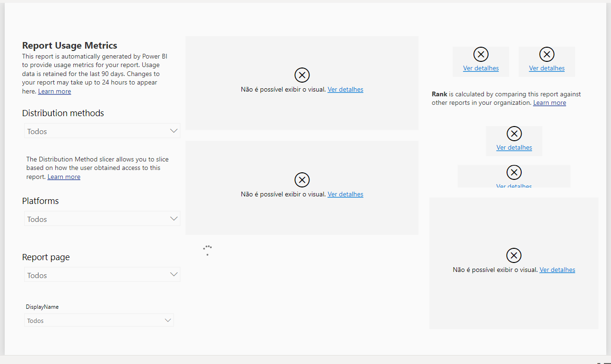Click the error icon in the right card above Rank text
The height and width of the screenshot is (364, 611).
pos(547,55)
